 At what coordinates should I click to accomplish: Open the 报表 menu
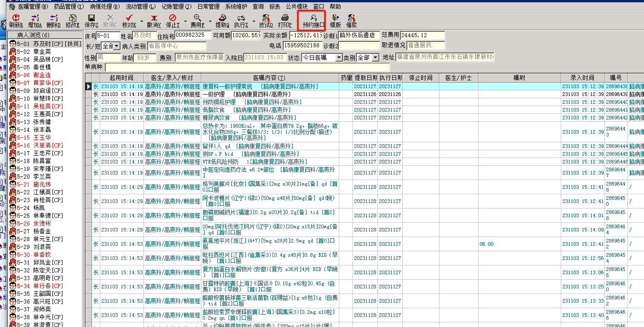click(274, 6)
